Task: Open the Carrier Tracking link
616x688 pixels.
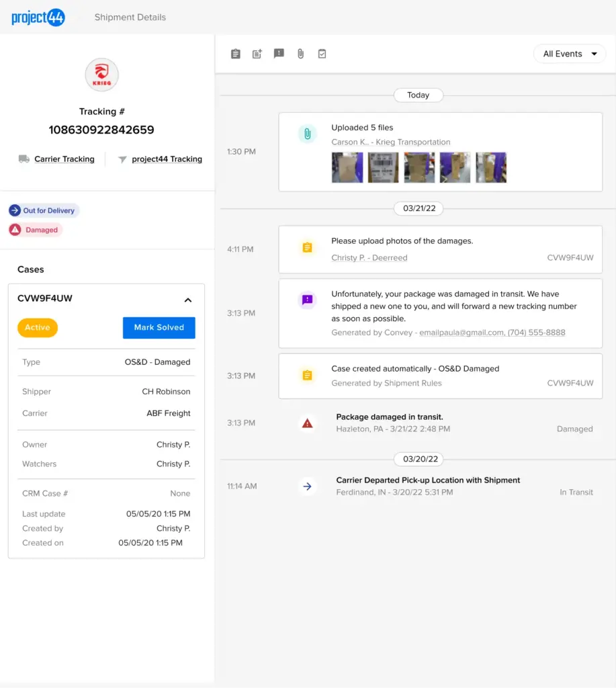Action: (64, 159)
